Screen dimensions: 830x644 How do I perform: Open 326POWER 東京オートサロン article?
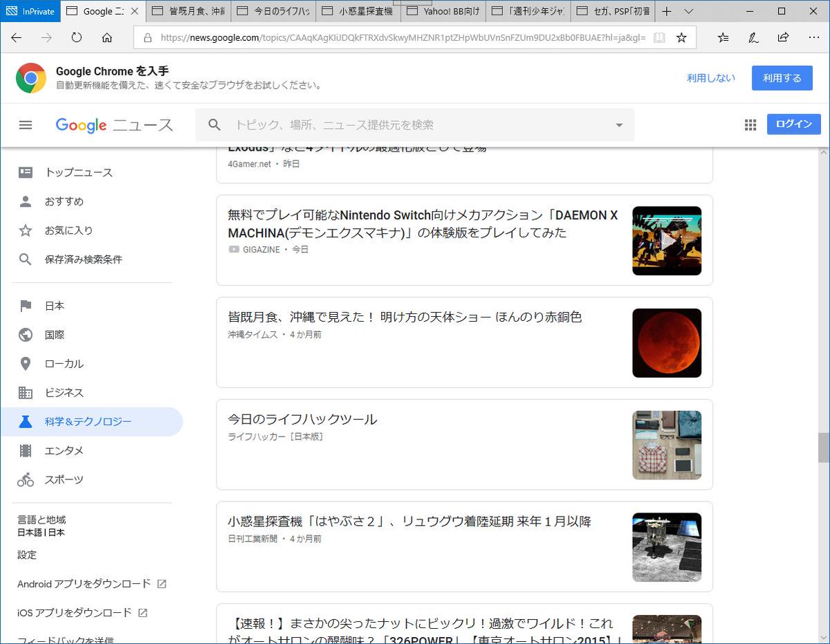[425, 632]
